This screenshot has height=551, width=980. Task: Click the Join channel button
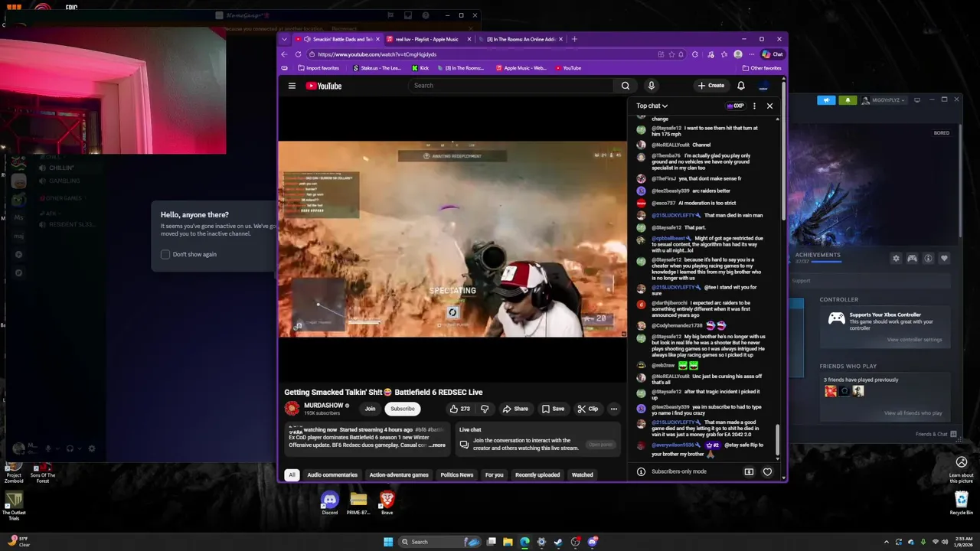(370, 409)
